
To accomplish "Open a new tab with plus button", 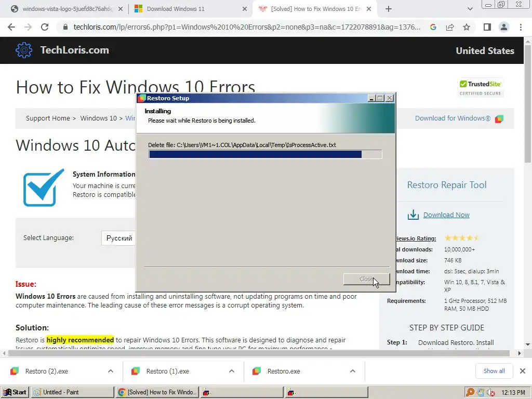I will [x=389, y=9].
